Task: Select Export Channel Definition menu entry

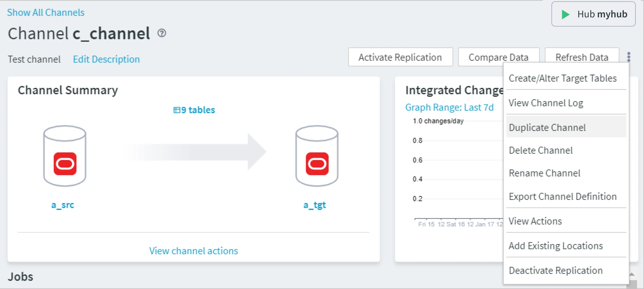Action: click(562, 196)
